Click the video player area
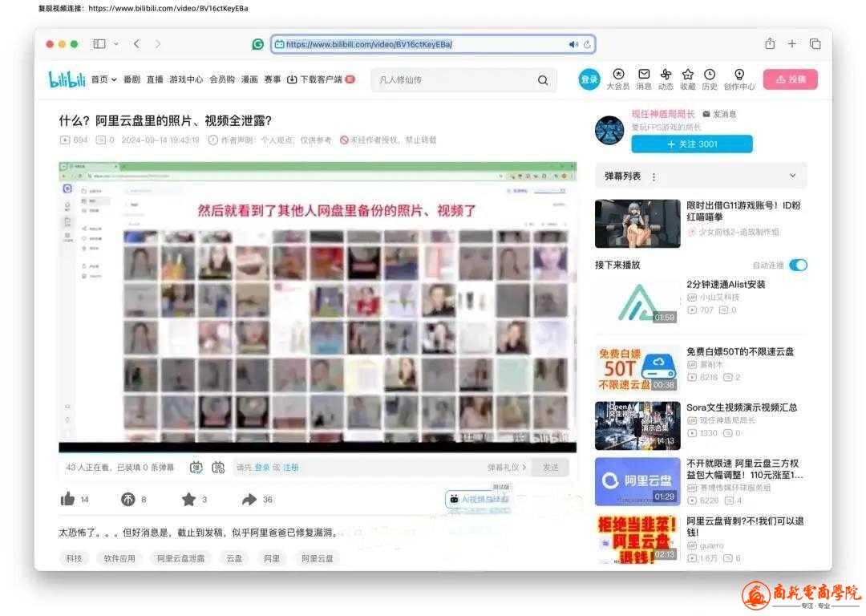This screenshot has width=866, height=616. pos(318,307)
